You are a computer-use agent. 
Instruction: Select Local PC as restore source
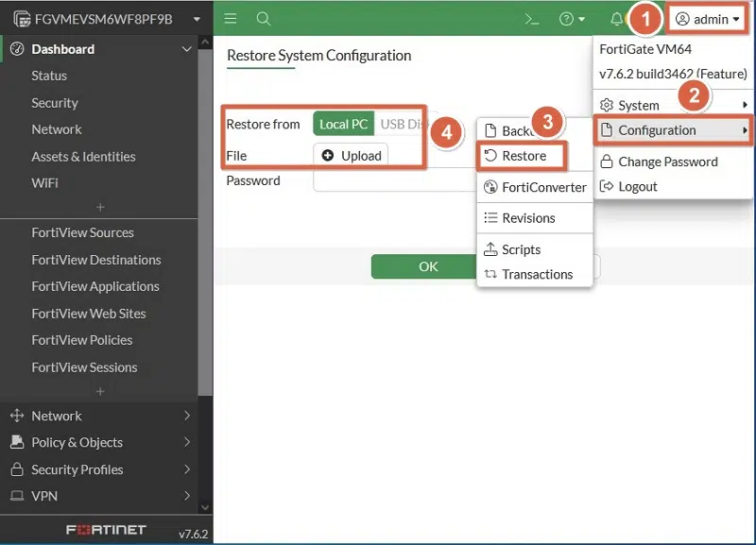click(x=343, y=124)
